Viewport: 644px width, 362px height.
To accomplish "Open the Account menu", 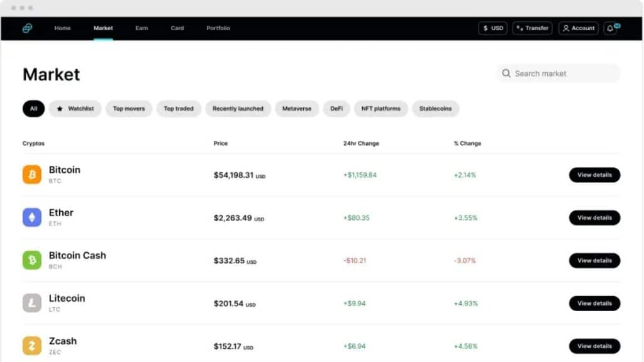I will pyautogui.click(x=579, y=28).
